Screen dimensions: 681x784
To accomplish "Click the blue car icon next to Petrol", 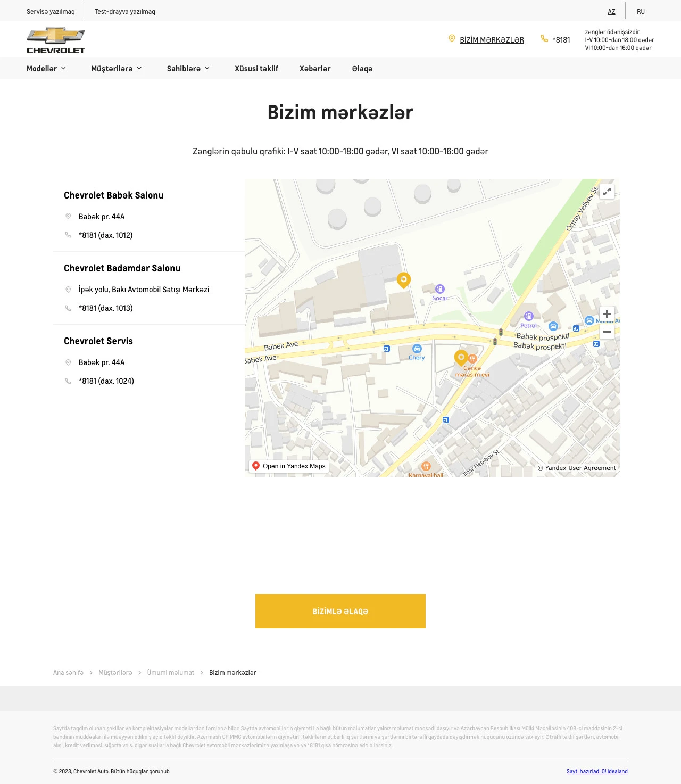I will [553, 326].
